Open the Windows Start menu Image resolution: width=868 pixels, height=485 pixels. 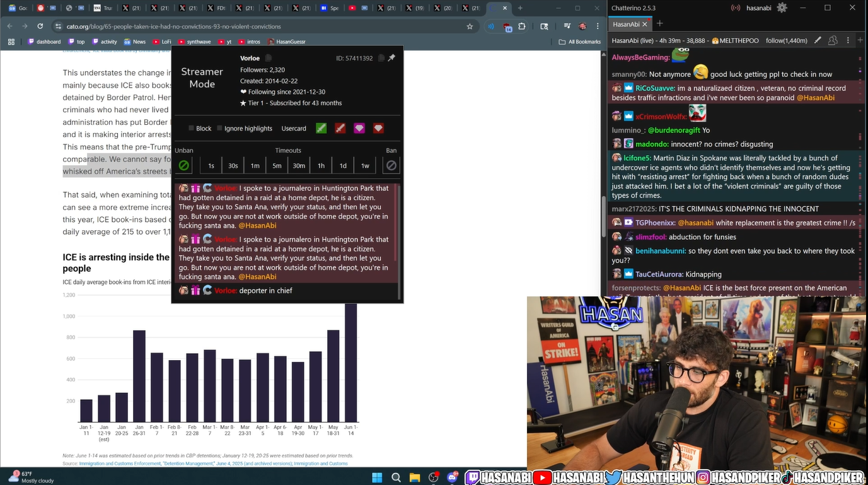(377, 477)
